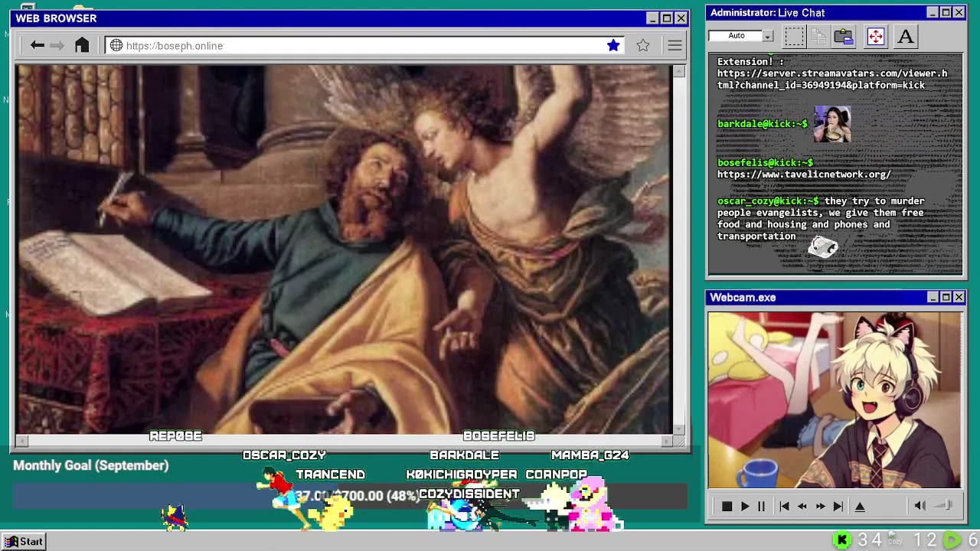980x551 pixels.
Task: Click the browser horizontal scrollbar left arrow
Action: [x=22, y=441]
